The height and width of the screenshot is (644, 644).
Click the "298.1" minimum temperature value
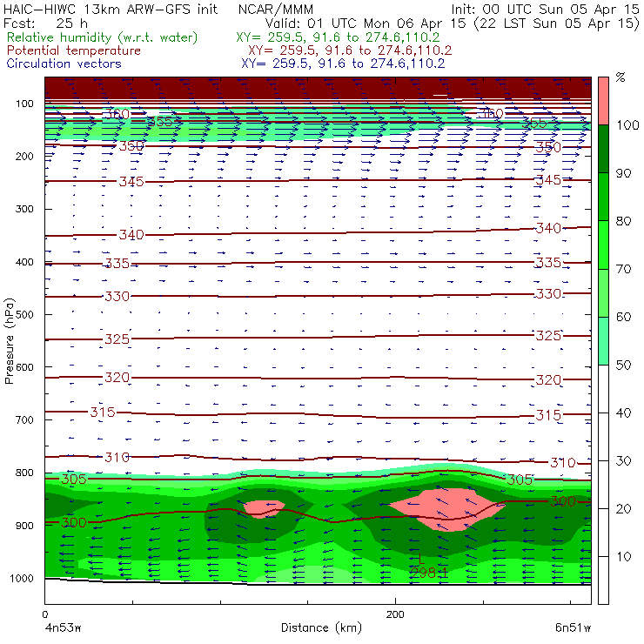[429, 573]
